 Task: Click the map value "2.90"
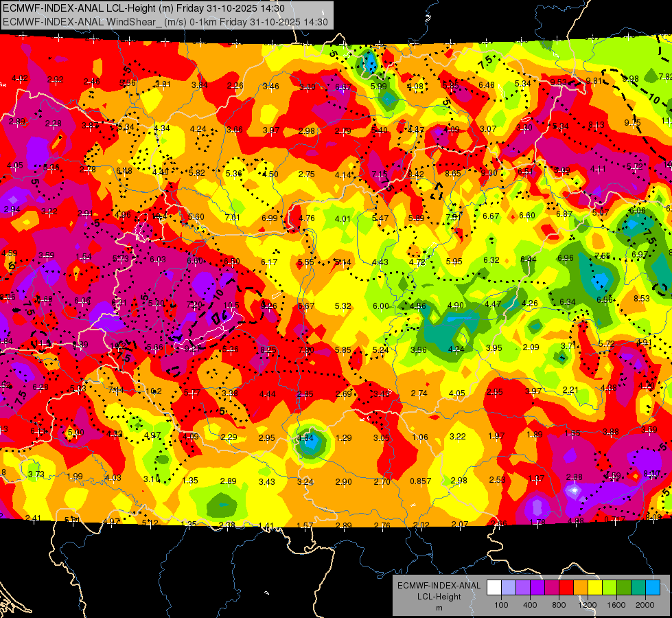(343, 481)
